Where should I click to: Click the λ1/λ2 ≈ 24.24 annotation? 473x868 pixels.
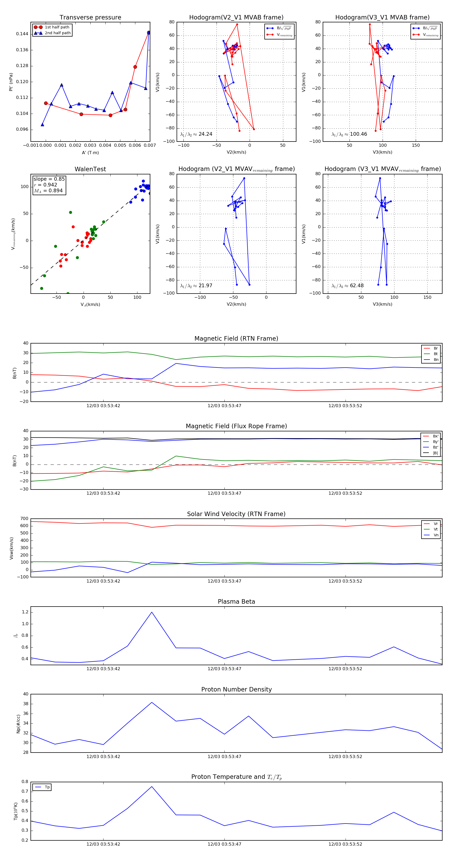pyautogui.click(x=196, y=134)
